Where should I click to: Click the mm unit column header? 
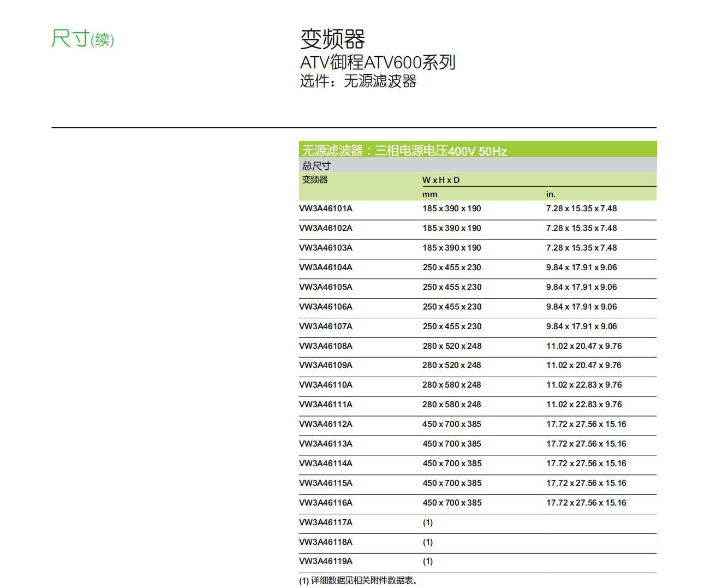(x=429, y=194)
